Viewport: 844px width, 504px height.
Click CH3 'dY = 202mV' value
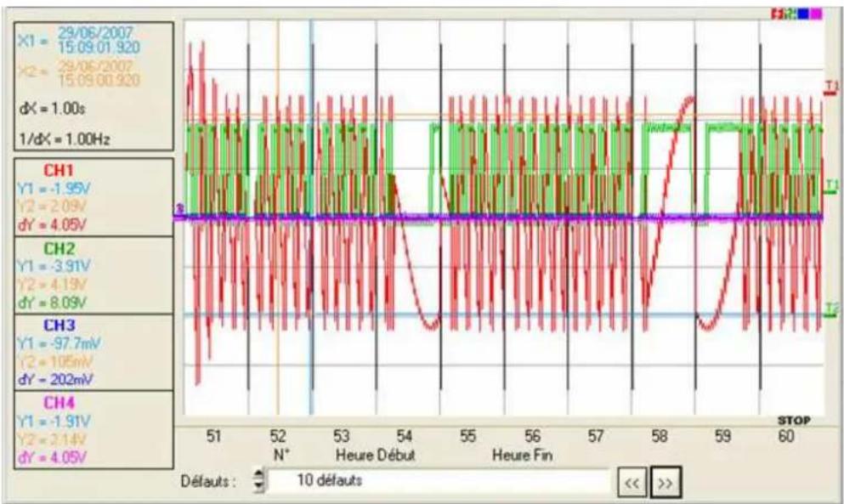55,380
